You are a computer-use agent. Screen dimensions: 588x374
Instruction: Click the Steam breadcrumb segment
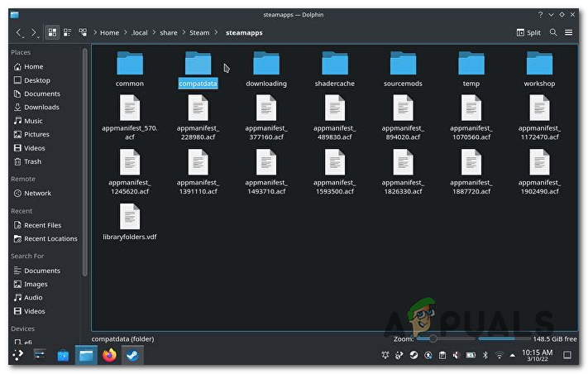tap(198, 33)
